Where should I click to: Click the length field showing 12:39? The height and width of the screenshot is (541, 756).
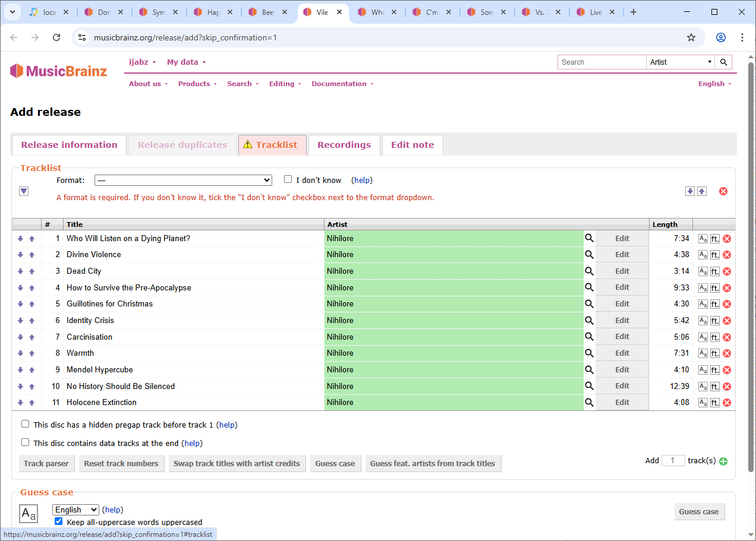[671, 387]
